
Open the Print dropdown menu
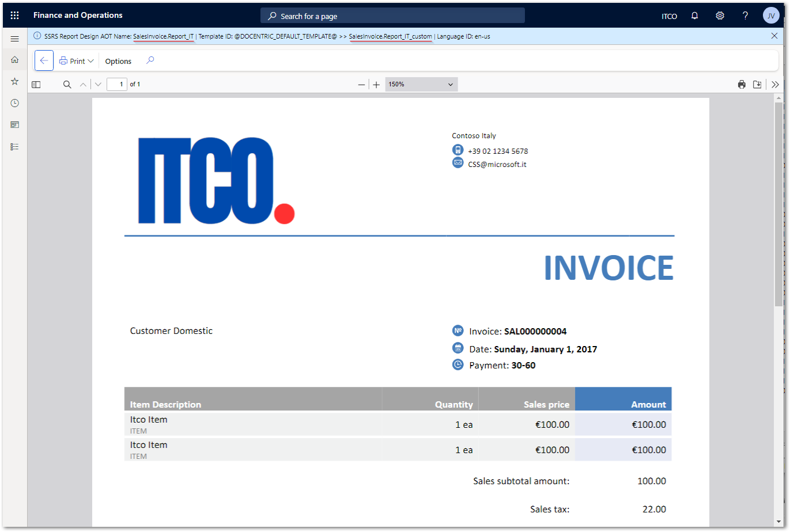pos(77,61)
